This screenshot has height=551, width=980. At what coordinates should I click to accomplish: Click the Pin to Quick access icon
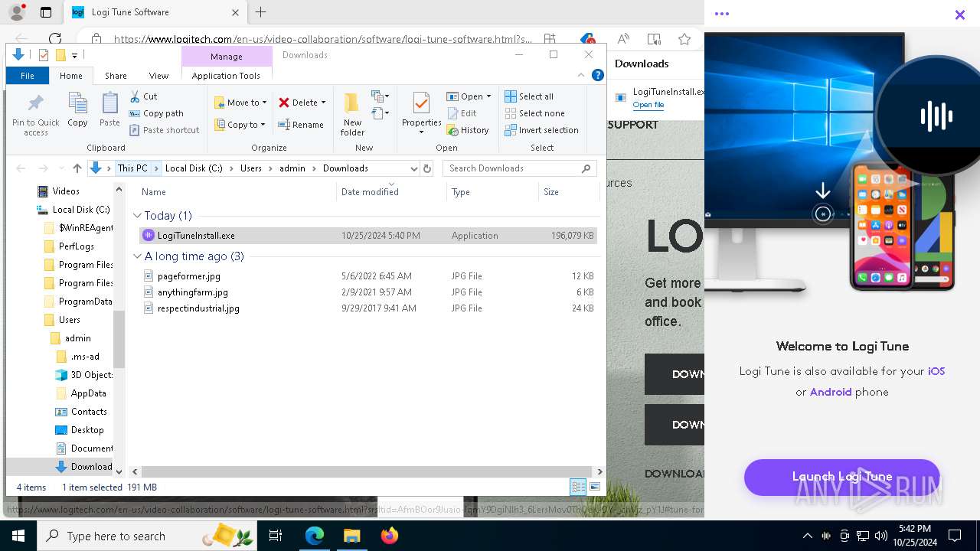pos(35,115)
